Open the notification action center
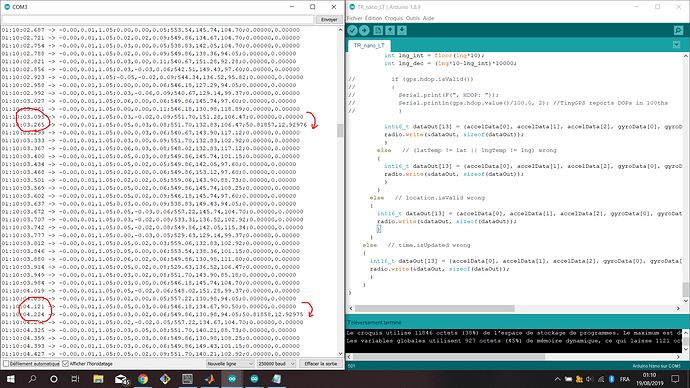This screenshot has height=388, width=690. [x=675, y=379]
